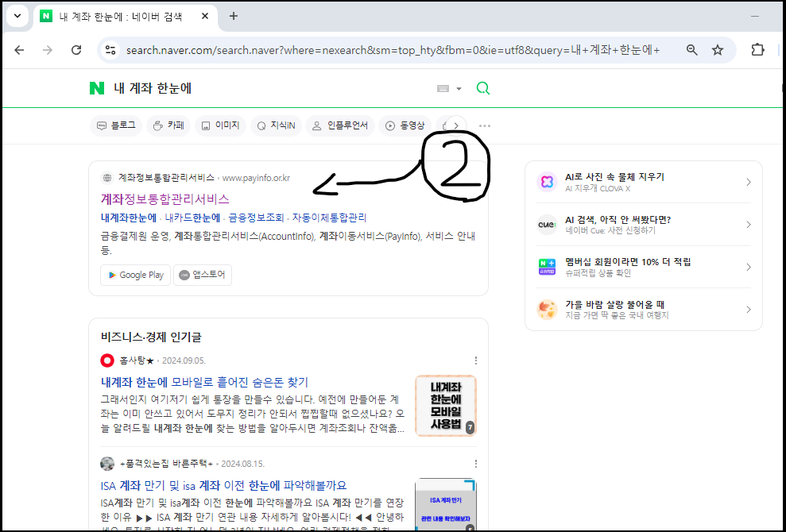Click the globe icon beside 계좌정보통합관리서비스
The height and width of the screenshot is (532, 786).
pos(106,178)
